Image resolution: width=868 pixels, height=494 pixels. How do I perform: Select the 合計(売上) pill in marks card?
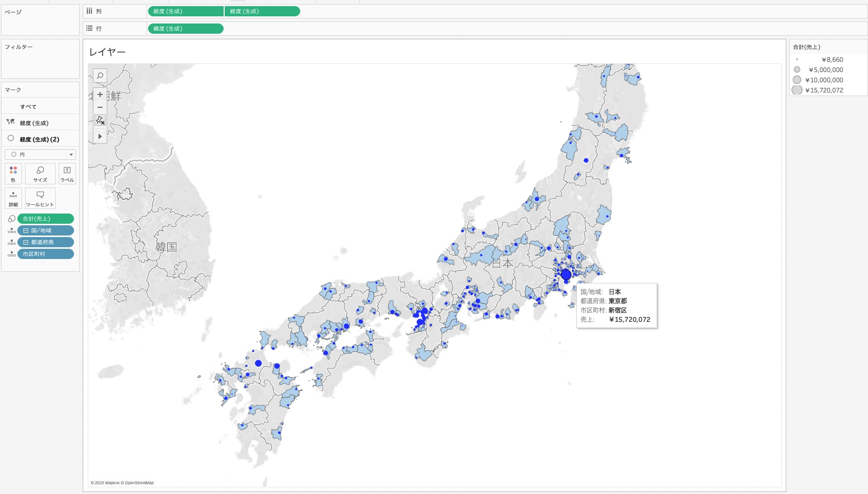[46, 219]
